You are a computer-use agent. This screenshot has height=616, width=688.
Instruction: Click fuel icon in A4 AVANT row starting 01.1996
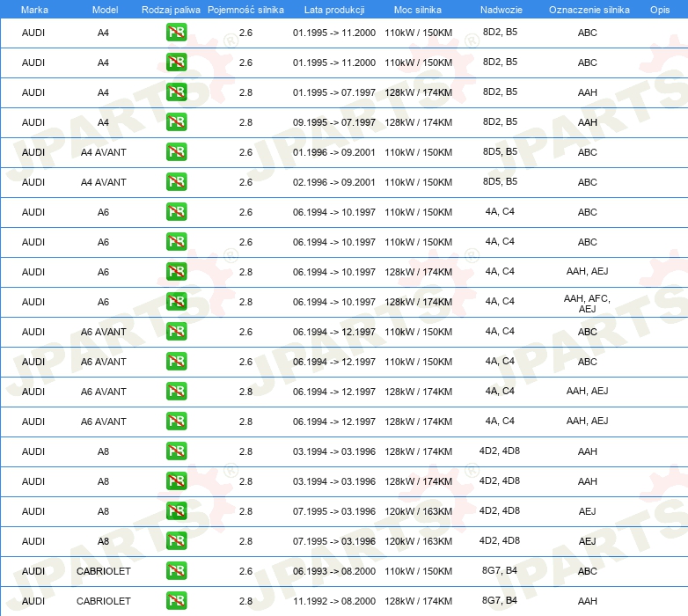[176, 152]
